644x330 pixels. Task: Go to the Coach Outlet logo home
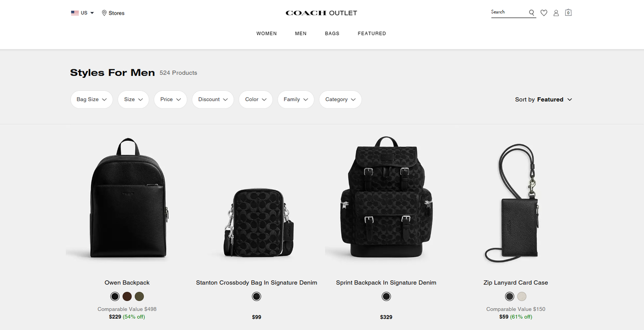tap(321, 13)
